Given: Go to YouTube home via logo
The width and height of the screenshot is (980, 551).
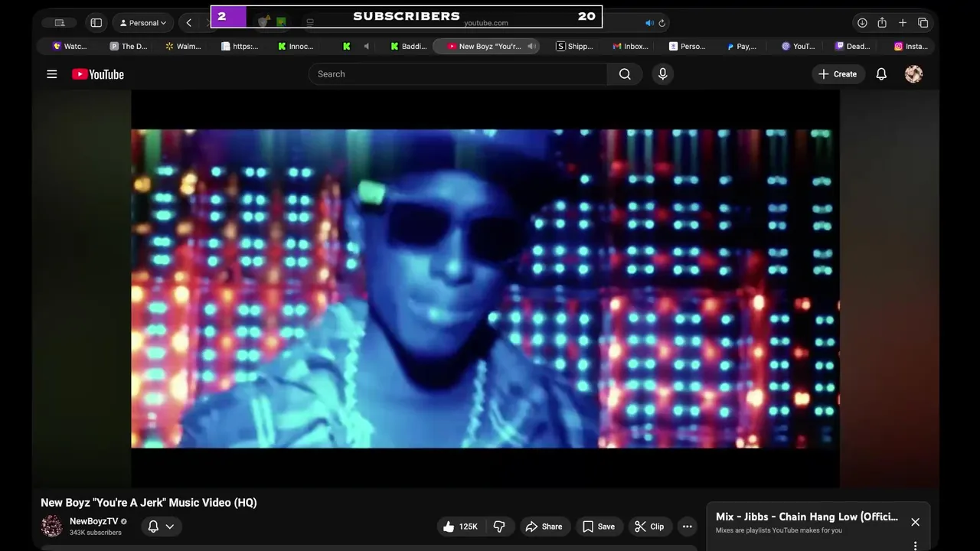Looking at the screenshot, I should point(98,74).
